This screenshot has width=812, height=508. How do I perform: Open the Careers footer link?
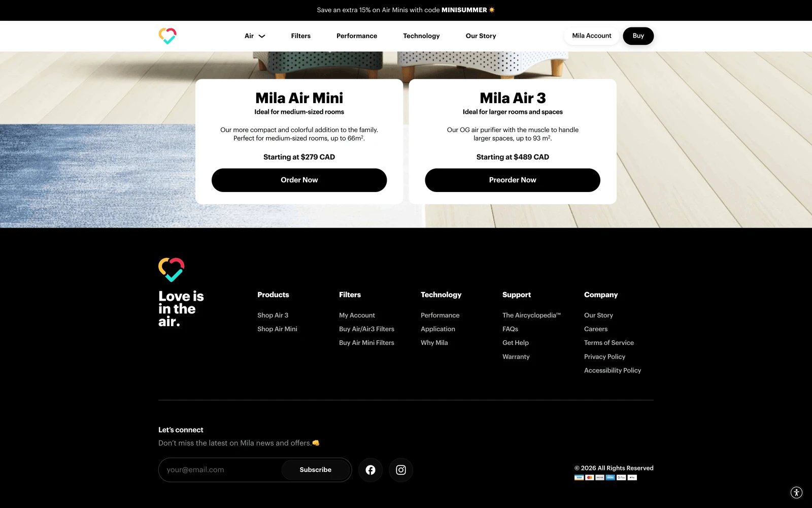point(596,329)
